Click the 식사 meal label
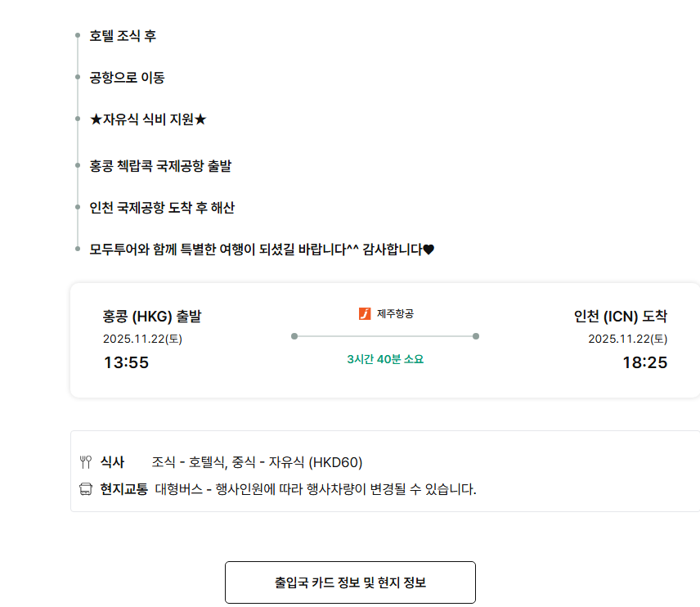This screenshot has height=607, width=700. [112, 462]
